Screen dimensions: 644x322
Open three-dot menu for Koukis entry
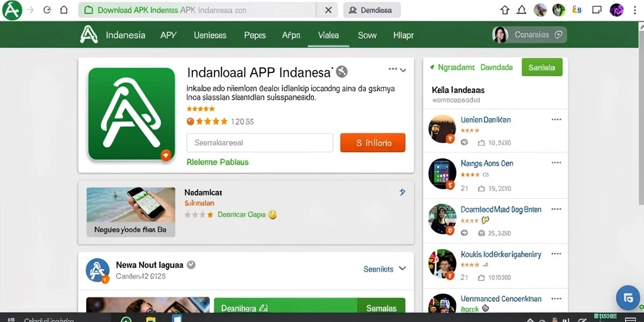tap(556, 254)
